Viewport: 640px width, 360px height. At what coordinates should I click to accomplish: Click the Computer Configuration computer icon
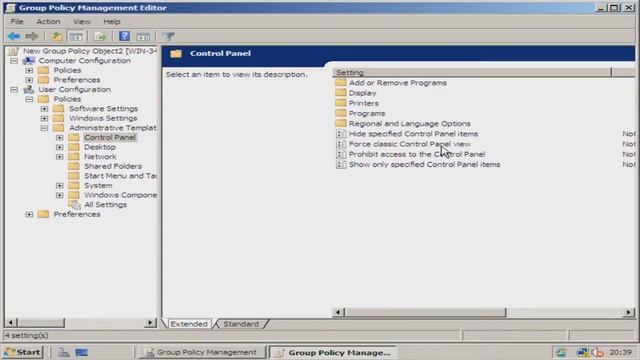[x=29, y=60]
